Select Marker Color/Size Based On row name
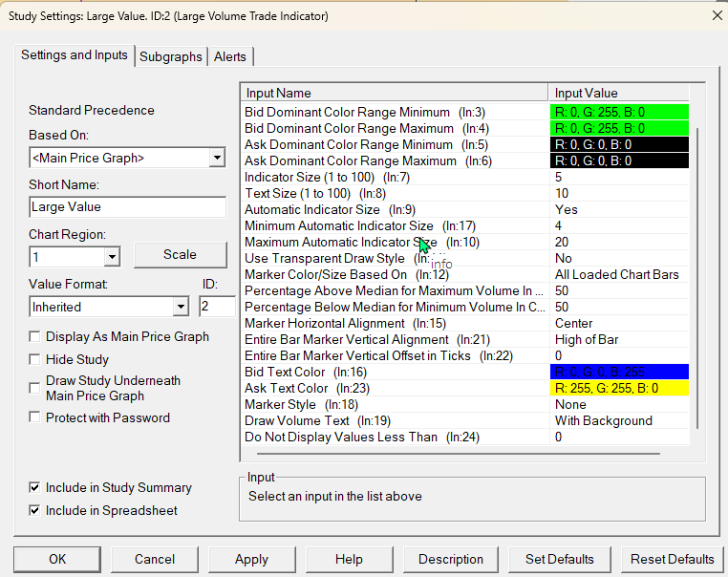728x577 pixels. 347,275
